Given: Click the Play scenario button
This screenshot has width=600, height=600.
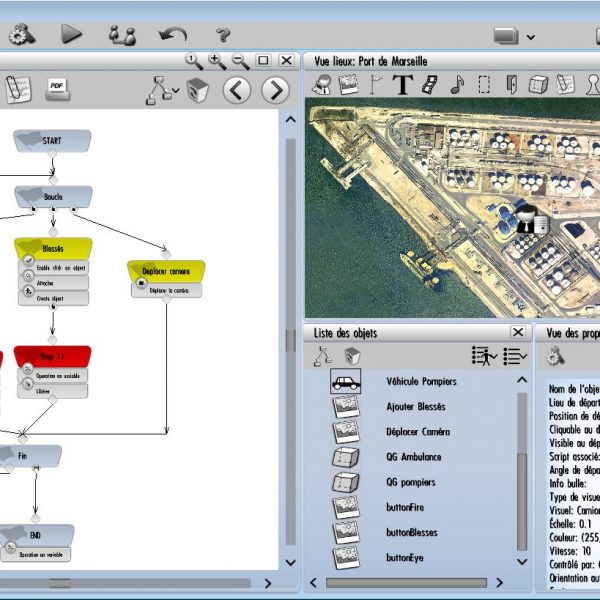Looking at the screenshot, I should pos(72,34).
